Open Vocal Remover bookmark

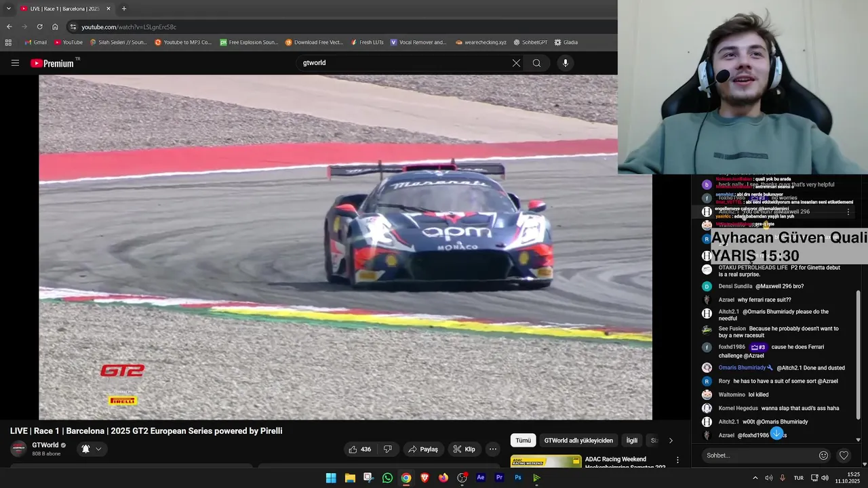(x=418, y=42)
